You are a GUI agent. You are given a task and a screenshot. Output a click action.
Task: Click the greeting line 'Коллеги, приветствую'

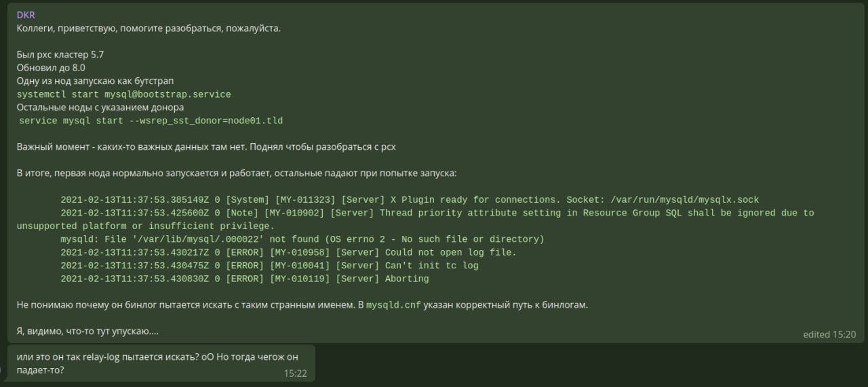pyautogui.click(x=149, y=28)
